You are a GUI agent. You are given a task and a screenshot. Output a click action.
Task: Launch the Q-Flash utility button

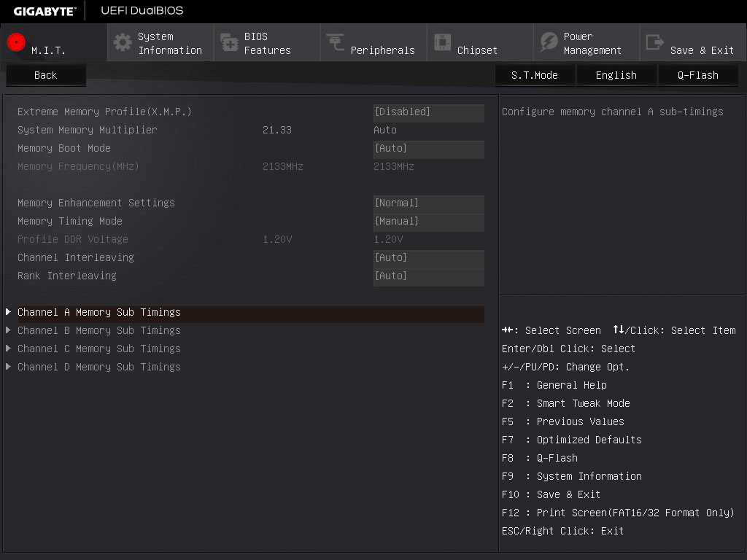[697, 75]
